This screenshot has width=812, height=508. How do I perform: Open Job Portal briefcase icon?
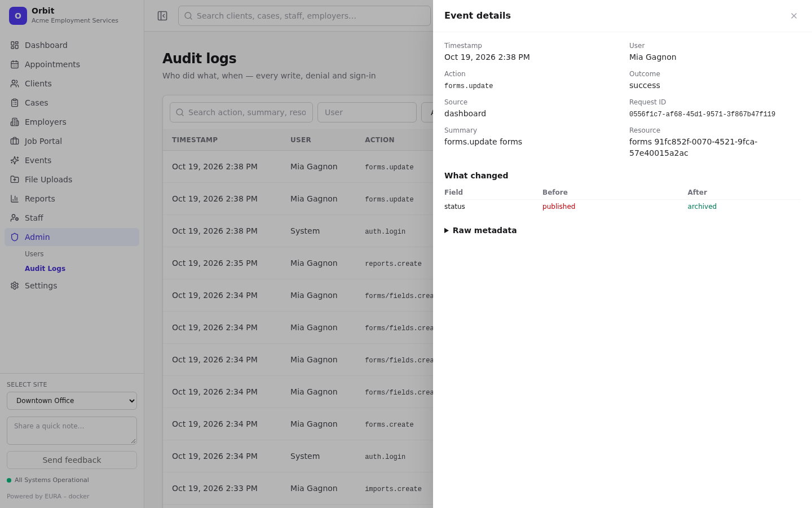pos(15,141)
